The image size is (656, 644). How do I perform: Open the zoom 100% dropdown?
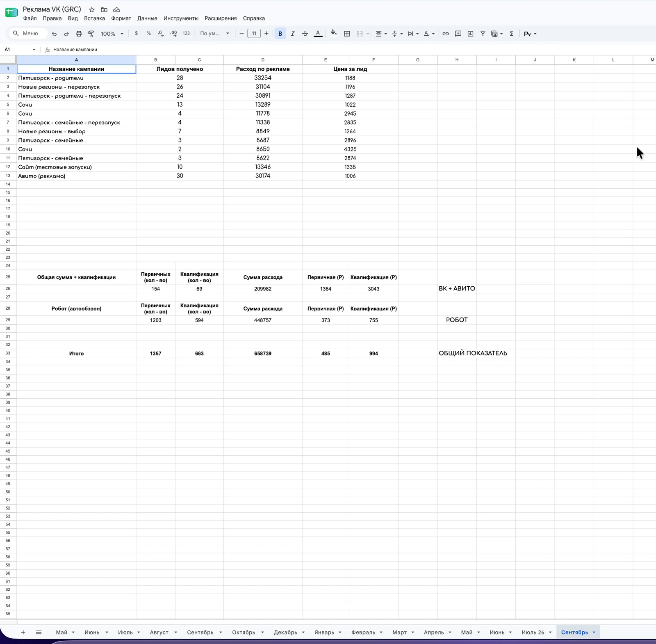click(112, 34)
